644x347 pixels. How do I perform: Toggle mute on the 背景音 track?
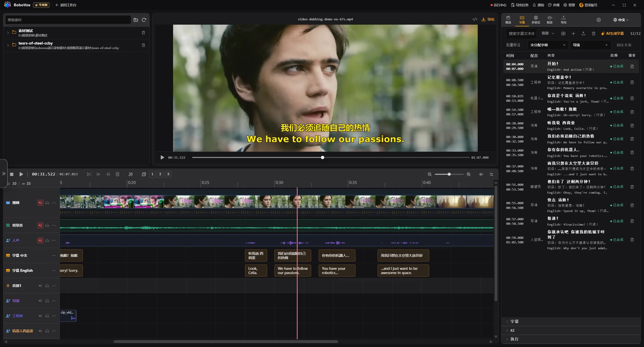click(x=40, y=225)
